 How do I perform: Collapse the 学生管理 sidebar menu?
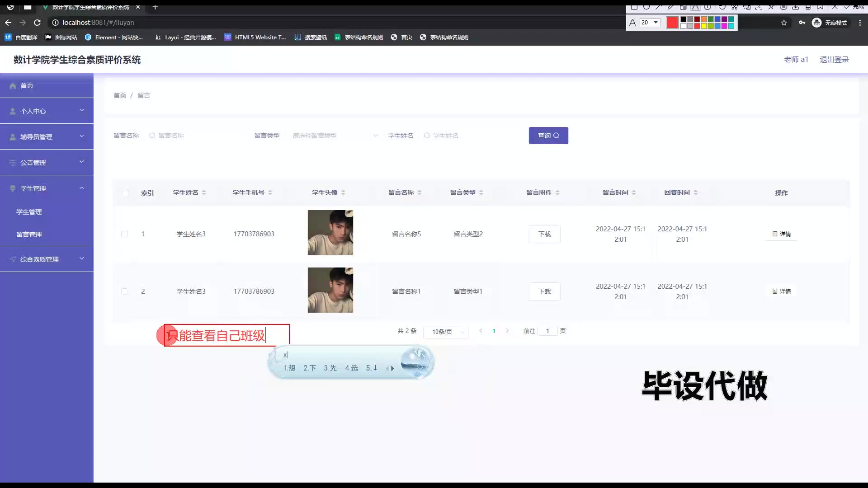coord(47,188)
